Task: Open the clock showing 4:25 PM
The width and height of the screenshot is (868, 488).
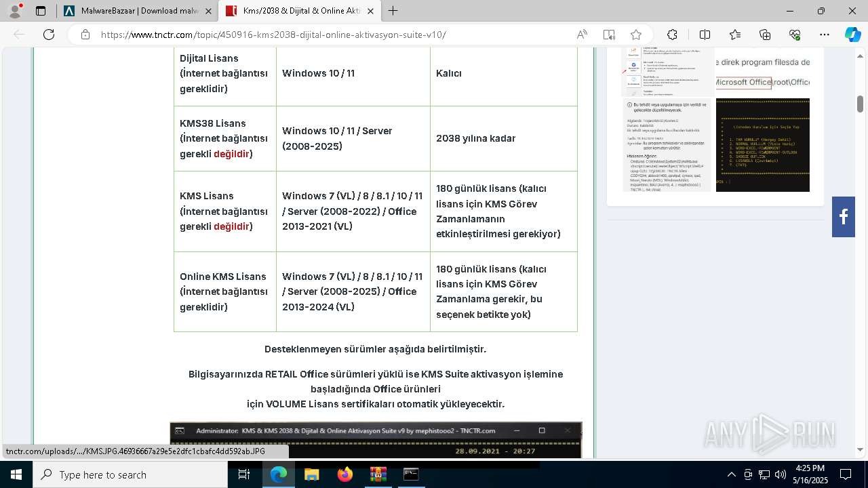Action: pyautogui.click(x=810, y=474)
